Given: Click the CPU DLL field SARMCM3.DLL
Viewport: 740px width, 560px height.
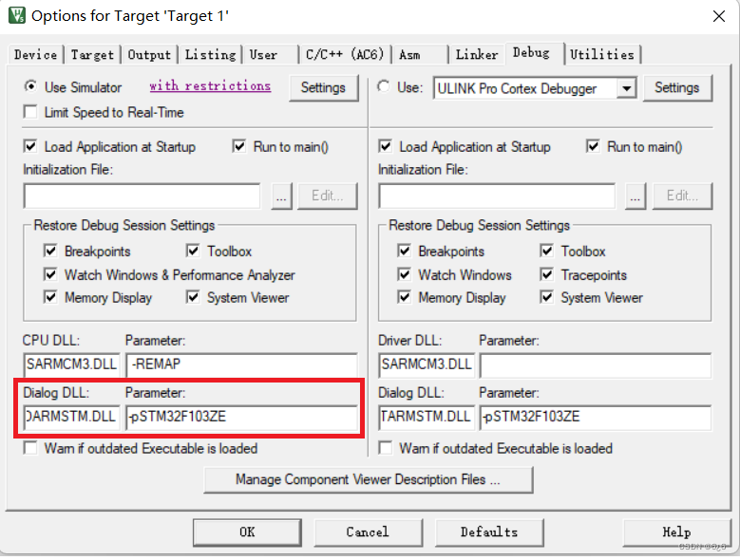Looking at the screenshot, I should [72, 364].
